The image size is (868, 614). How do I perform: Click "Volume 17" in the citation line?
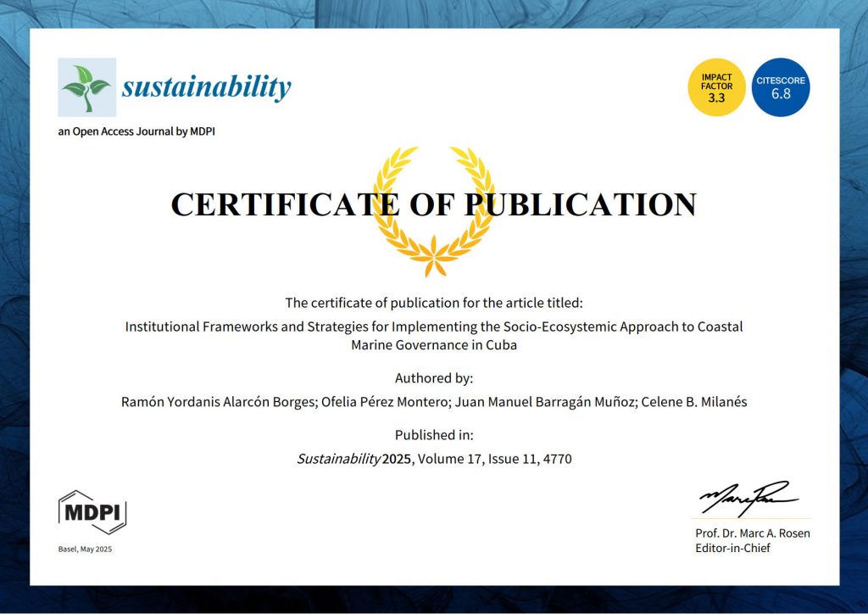(449, 459)
